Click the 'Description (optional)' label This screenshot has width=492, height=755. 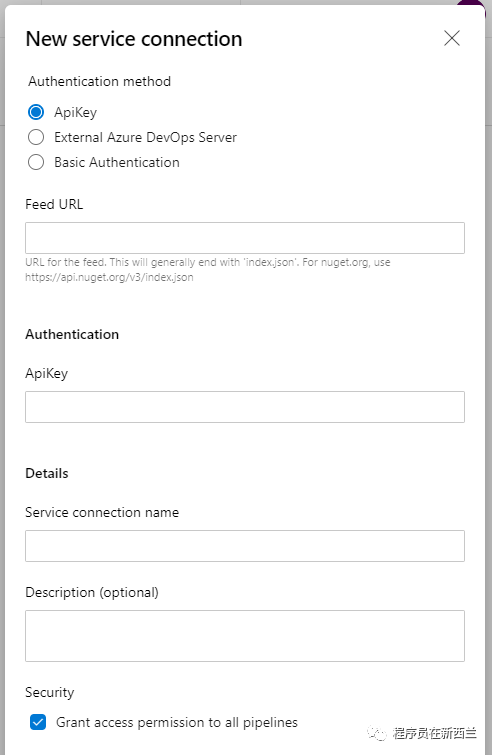pos(92,592)
